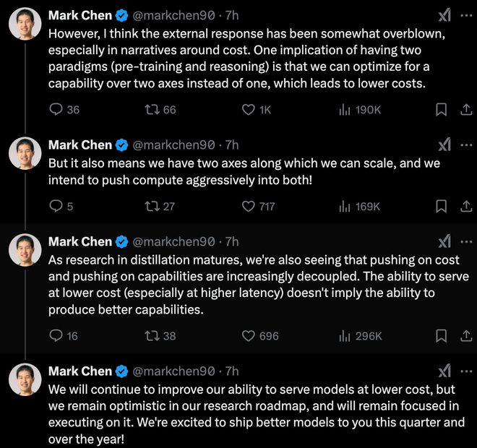This screenshot has height=448, width=477.
Task: Open three-dot menu on first tweet
Action: tap(466, 15)
